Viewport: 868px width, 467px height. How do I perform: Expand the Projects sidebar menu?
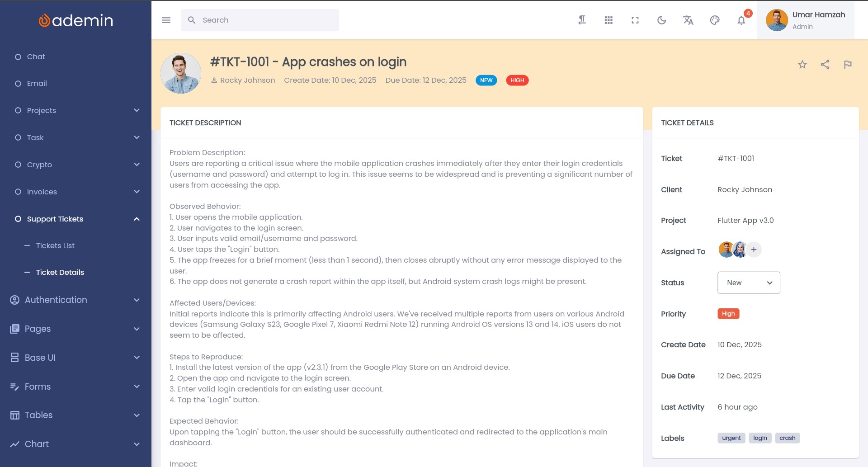(x=76, y=110)
